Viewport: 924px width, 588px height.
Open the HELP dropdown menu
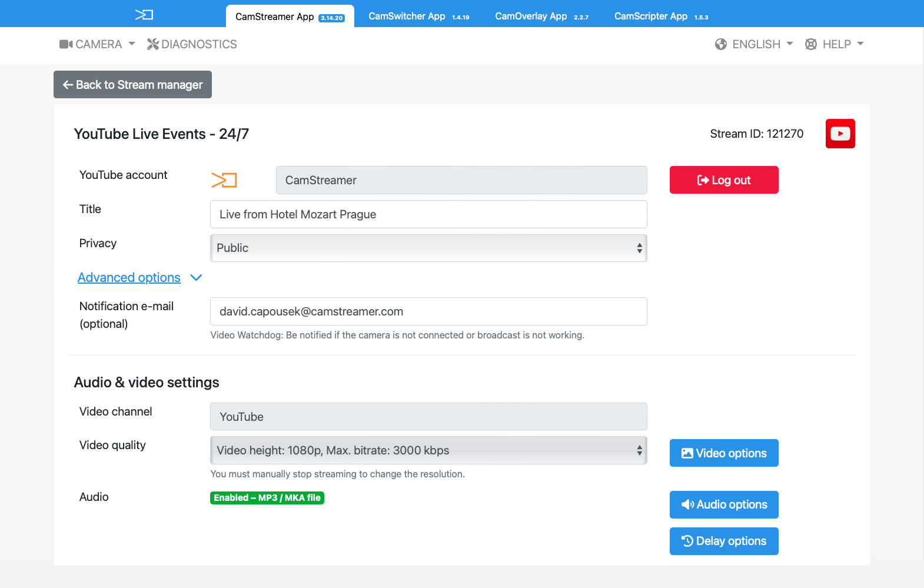point(834,44)
